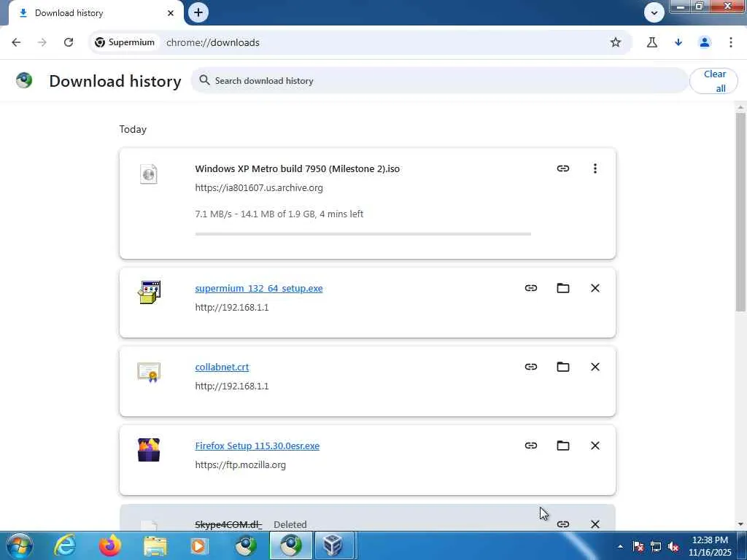The height and width of the screenshot is (560, 747).
Task: Click the collabnet certificate file icon
Action: pyautogui.click(x=149, y=372)
